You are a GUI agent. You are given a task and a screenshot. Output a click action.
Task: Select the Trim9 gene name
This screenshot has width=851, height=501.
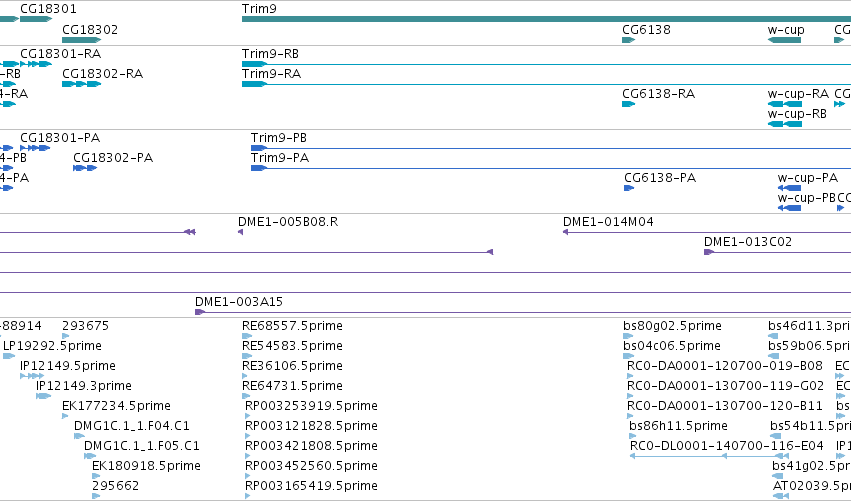[259, 9]
